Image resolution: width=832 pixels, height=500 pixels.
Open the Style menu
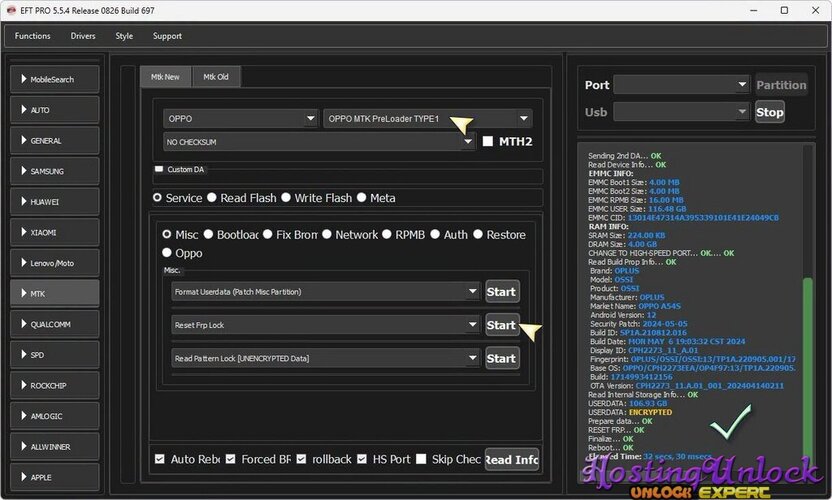tap(124, 36)
